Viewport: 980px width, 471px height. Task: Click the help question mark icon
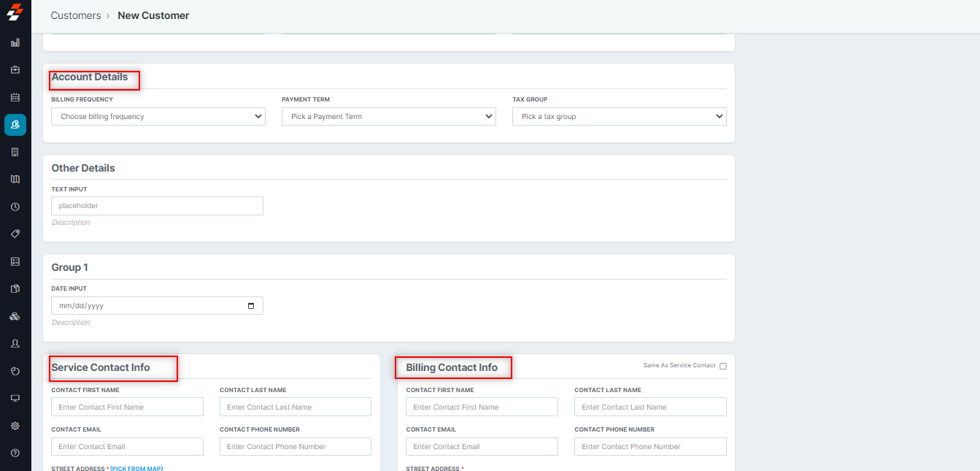pyautogui.click(x=15, y=453)
